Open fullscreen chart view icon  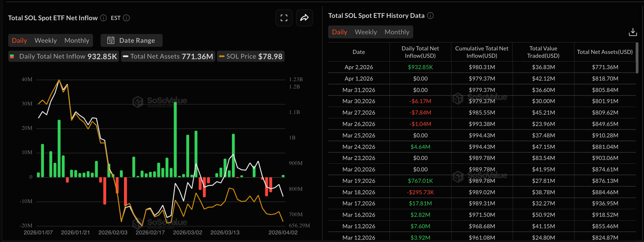[x=284, y=18]
